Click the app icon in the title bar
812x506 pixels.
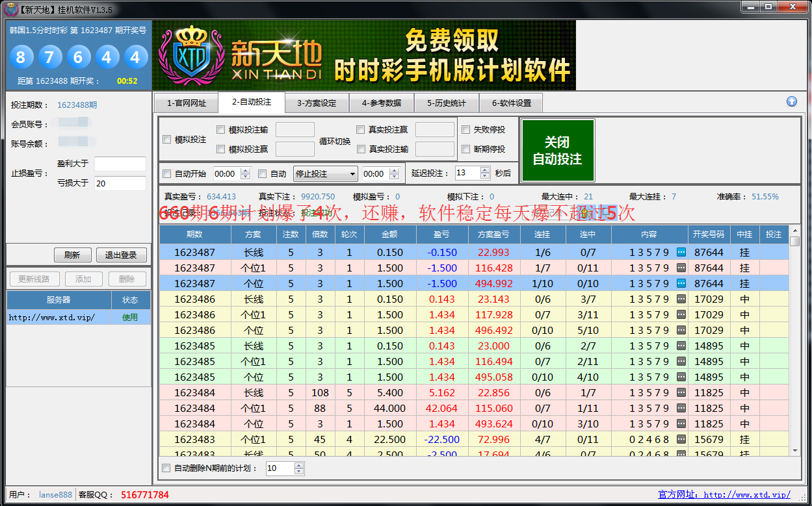pyautogui.click(x=10, y=9)
